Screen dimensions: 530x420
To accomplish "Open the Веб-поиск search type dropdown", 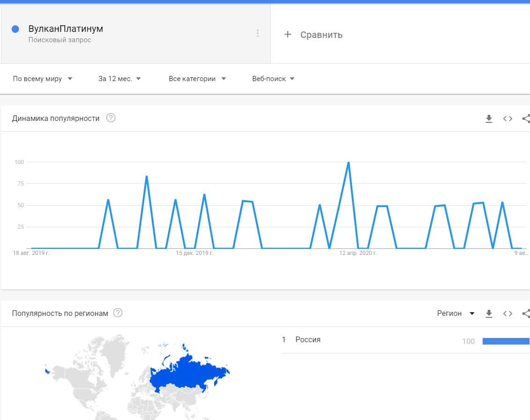I will click(x=273, y=79).
